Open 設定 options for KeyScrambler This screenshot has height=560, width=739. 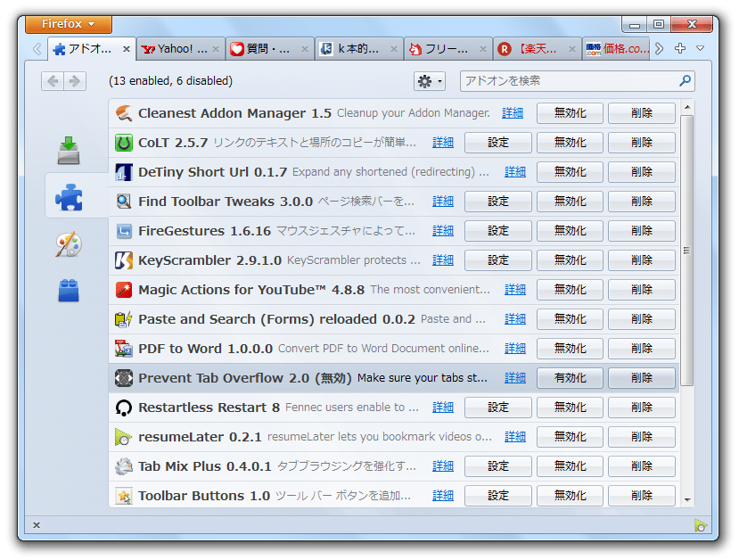pyautogui.click(x=497, y=260)
